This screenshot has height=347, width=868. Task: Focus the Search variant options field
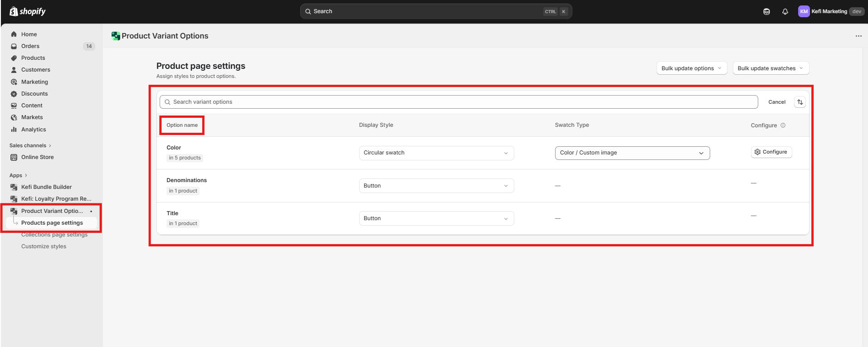point(458,102)
